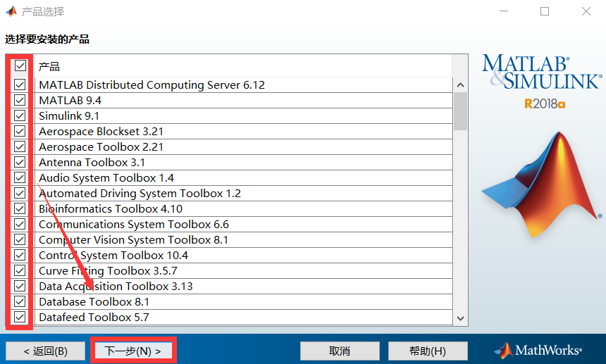606x364 pixels.
Task: Go to next step with 下一步(N) button
Action: pyautogui.click(x=133, y=351)
